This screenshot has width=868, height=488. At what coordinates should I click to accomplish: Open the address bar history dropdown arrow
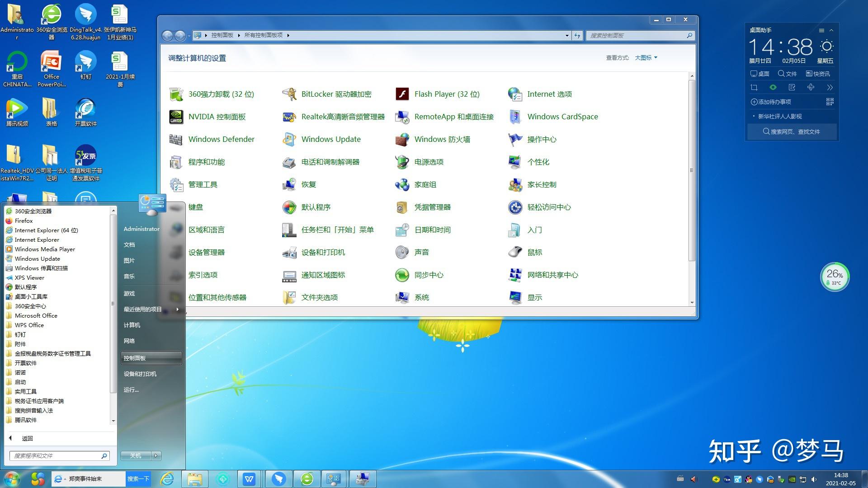pos(567,35)
